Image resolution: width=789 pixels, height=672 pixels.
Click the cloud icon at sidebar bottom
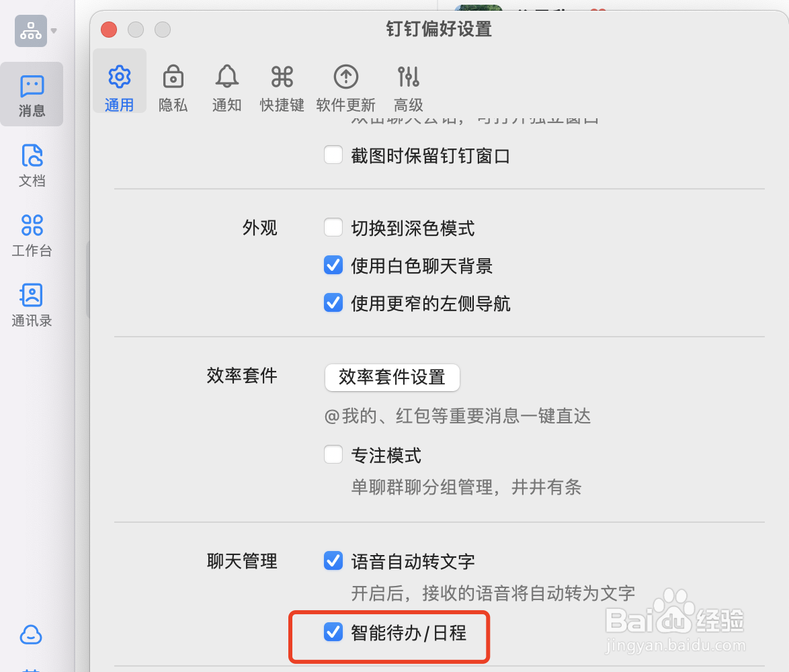(x=31, y=635)
